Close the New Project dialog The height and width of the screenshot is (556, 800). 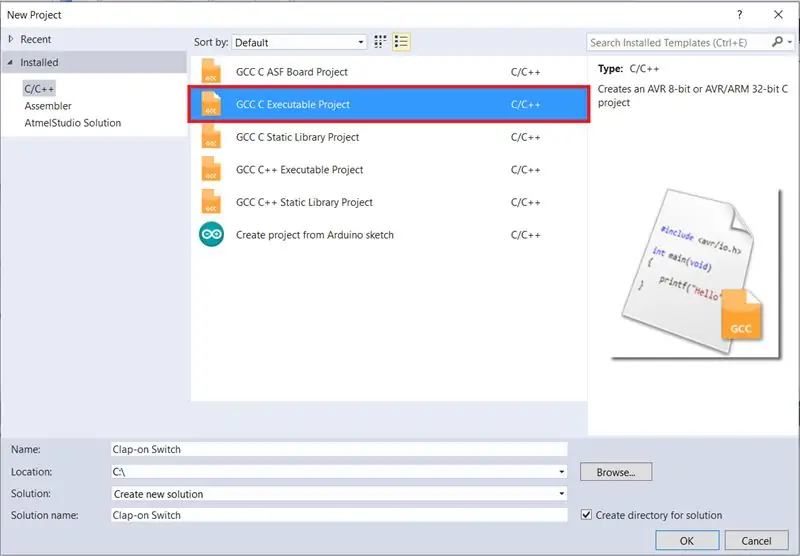click(x=778, y=15)
